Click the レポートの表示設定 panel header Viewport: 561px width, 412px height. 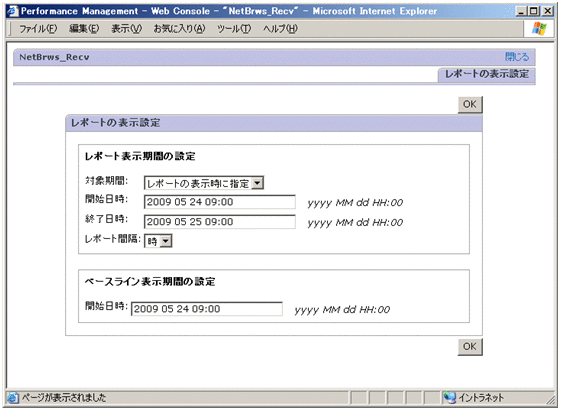point(274,123)
